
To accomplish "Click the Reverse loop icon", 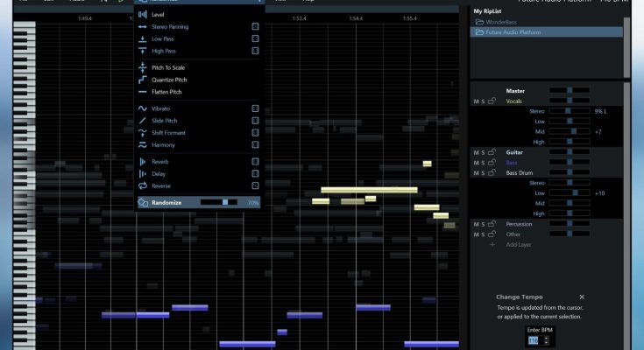I will click(143, 185).
